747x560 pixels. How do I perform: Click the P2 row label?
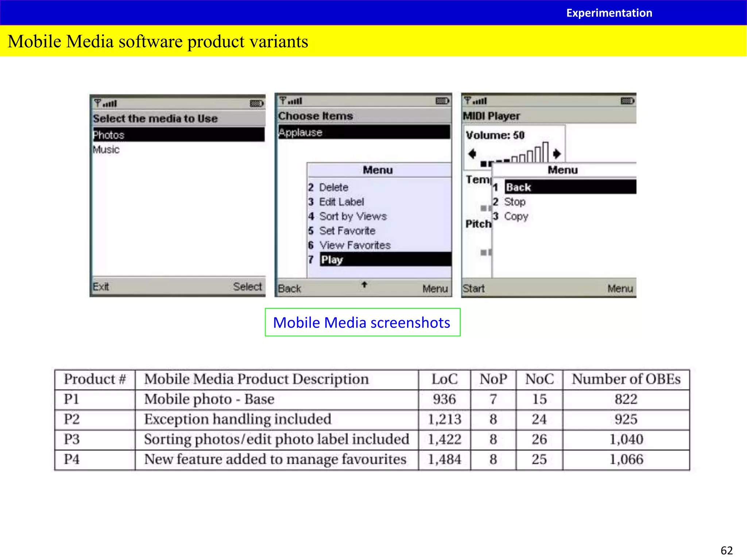[71, 419]
